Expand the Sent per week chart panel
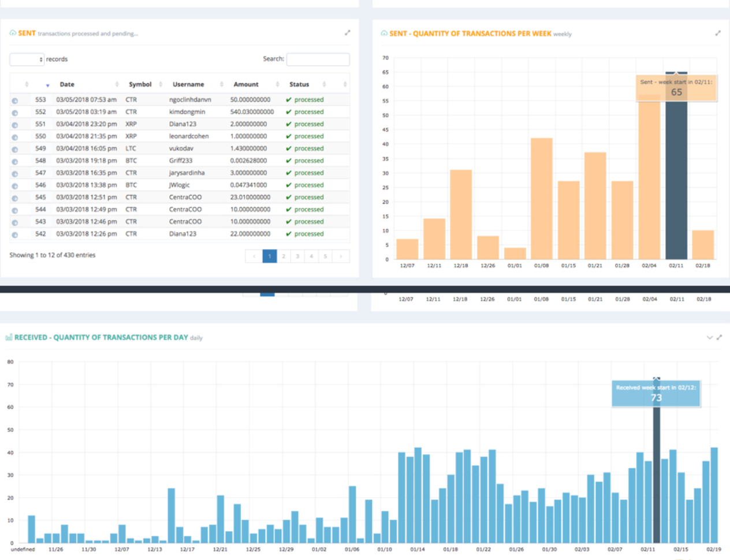730x560 pixels. click(x=718, y=33)
